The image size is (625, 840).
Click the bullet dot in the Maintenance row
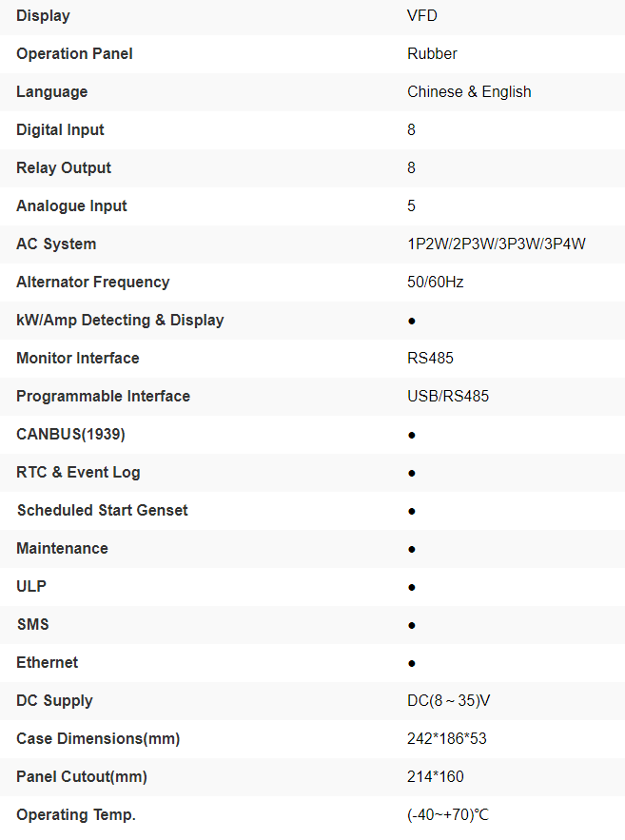412,549
